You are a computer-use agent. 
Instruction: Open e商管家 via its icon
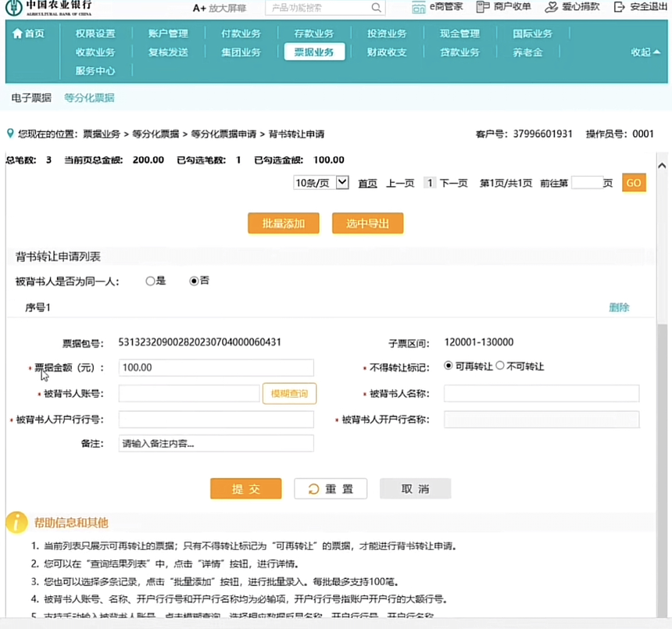[x=418, y=7]
